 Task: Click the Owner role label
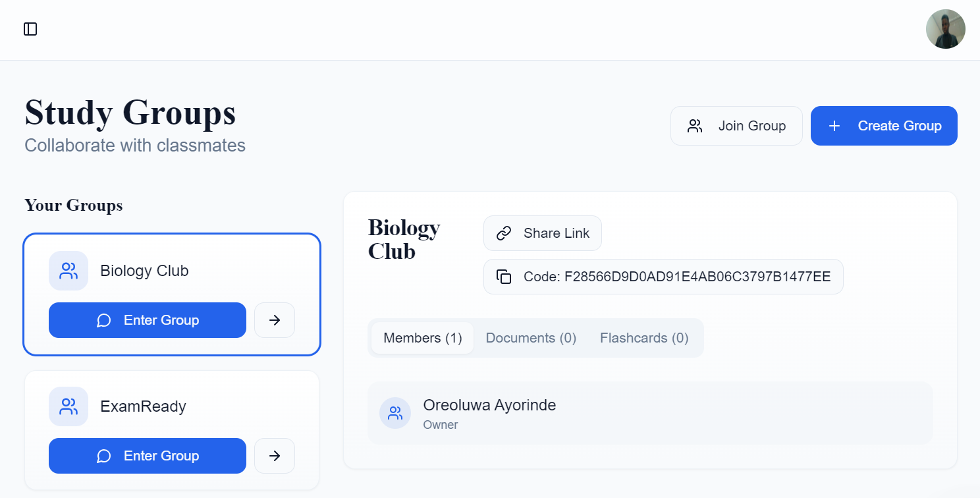pos(441,425)
